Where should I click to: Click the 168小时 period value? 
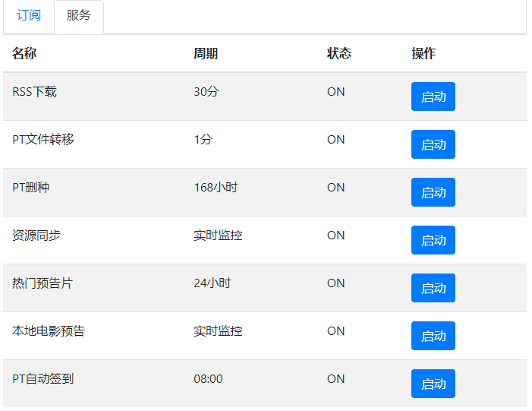[x=216, y=188]
